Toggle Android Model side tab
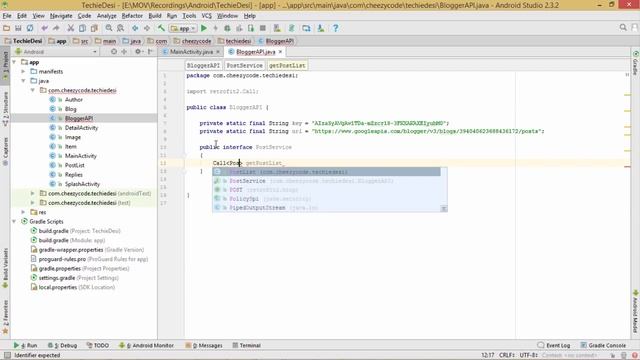The image size is (640, 360). coord(635,312)
